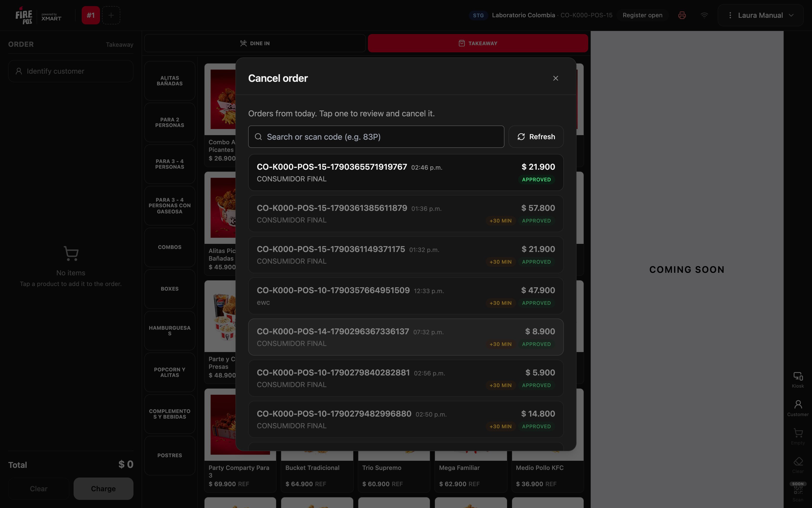Image resolution: width=812 pixels, height=508 pixels.
Task: Select order CO-K000-POS-14-1790296367336137
Action: [x=406, y=337]
